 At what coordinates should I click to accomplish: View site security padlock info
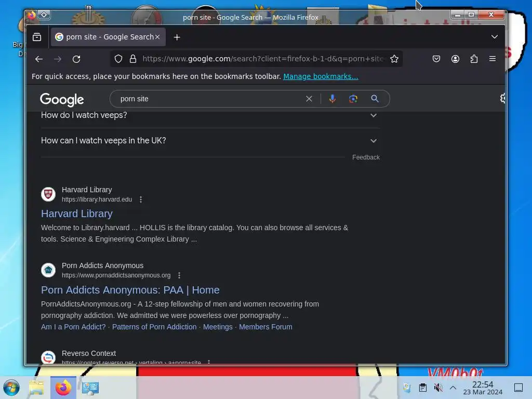click(133, 59)
